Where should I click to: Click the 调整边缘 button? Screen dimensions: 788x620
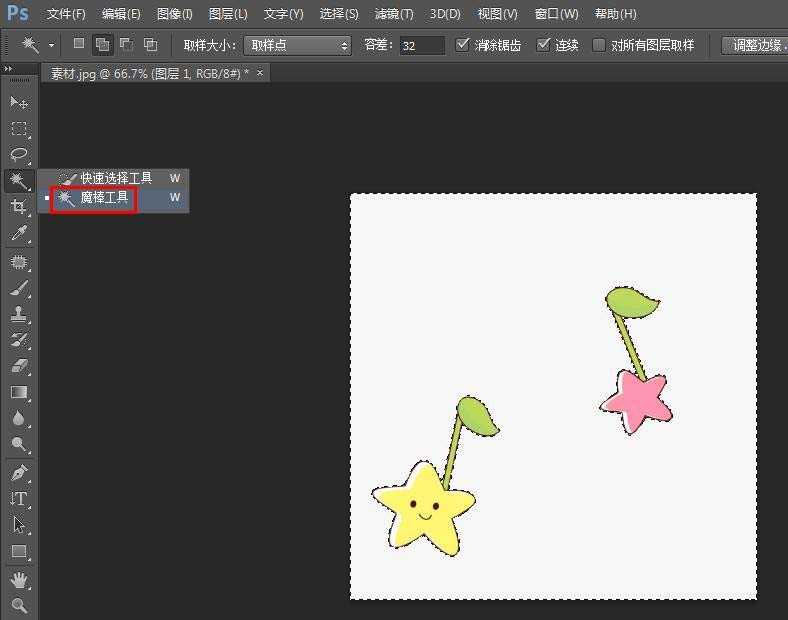coord(755,46)
